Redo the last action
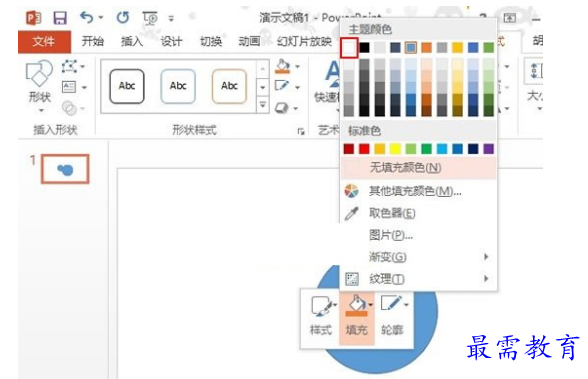 123,17
